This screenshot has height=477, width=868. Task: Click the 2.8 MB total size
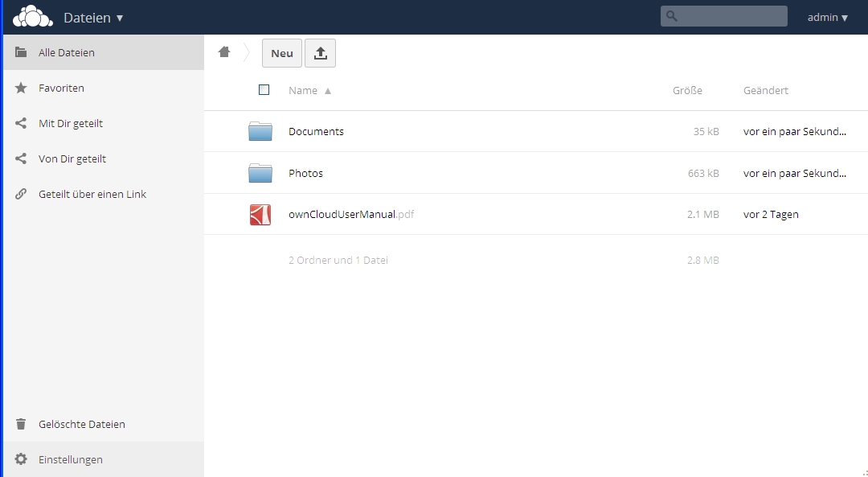coord(703,260)
